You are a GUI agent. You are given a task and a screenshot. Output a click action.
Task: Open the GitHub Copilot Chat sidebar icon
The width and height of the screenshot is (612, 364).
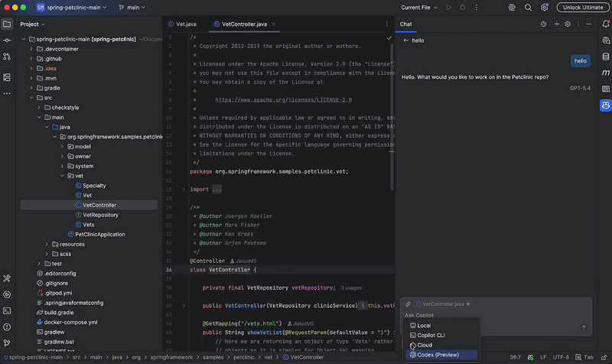point(606,106)
